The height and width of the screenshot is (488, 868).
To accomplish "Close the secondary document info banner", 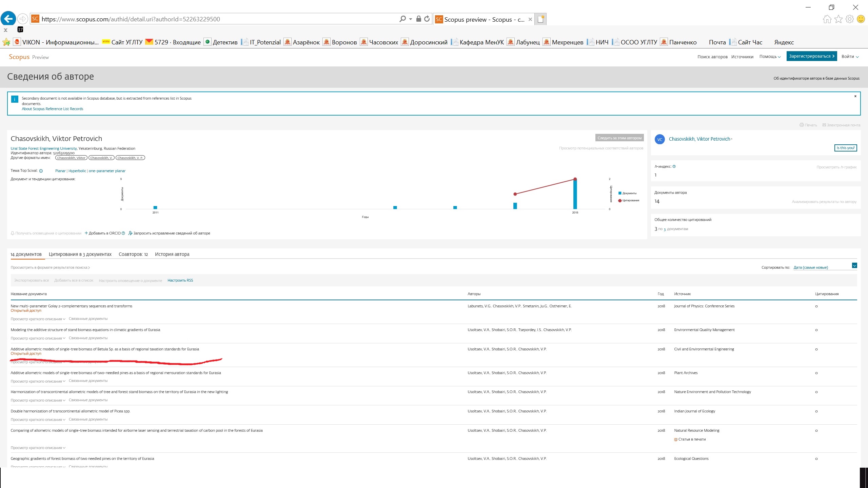I will click(855, 96).
